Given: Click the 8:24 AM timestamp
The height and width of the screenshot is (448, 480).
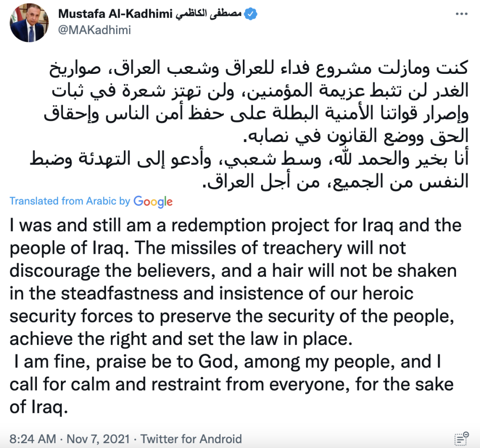Looking at the screenshot, I should point(33,439).
